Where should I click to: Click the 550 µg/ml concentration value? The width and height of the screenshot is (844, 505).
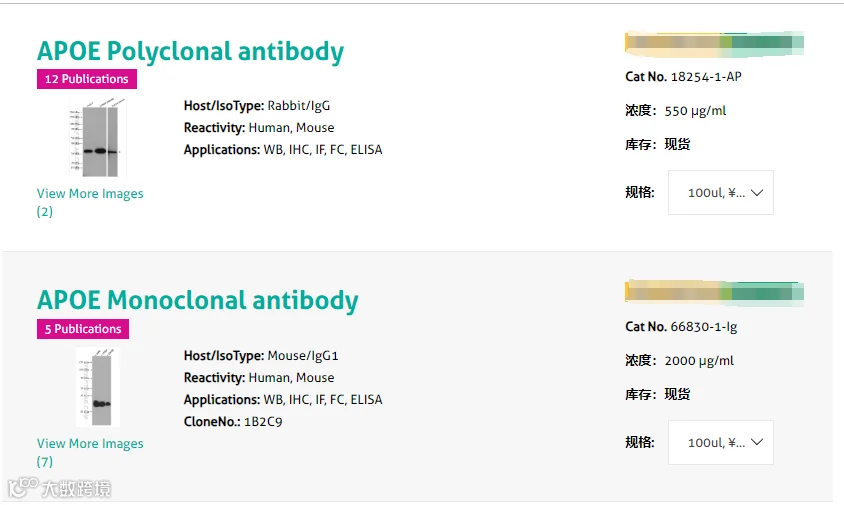695,111
